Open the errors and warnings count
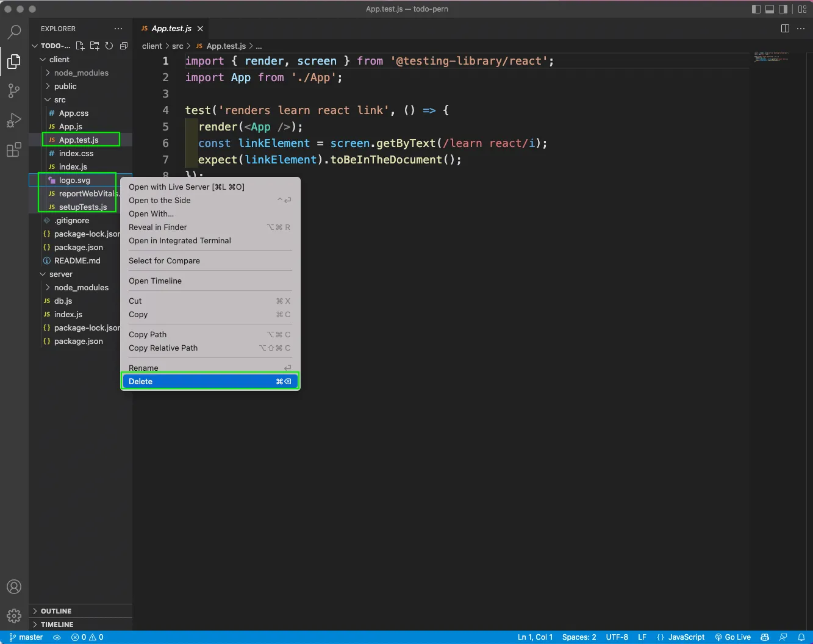813x644 pixels. coord(87,637)
